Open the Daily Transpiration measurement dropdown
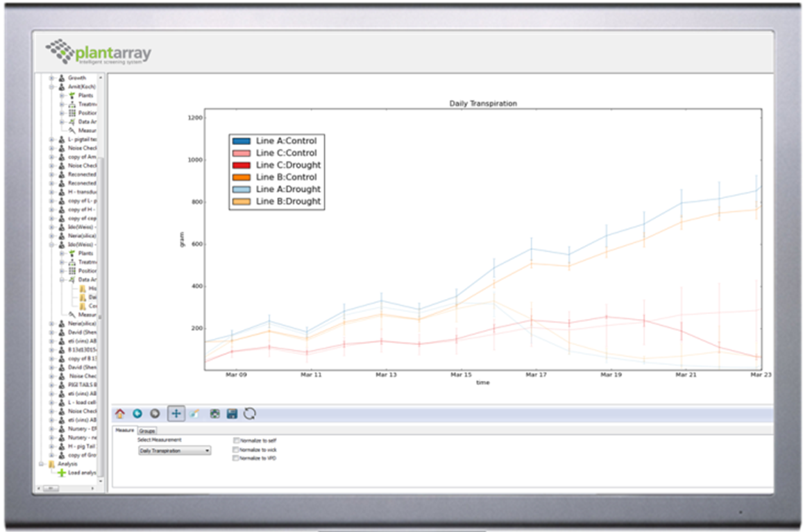 click(x=174, y=451)
